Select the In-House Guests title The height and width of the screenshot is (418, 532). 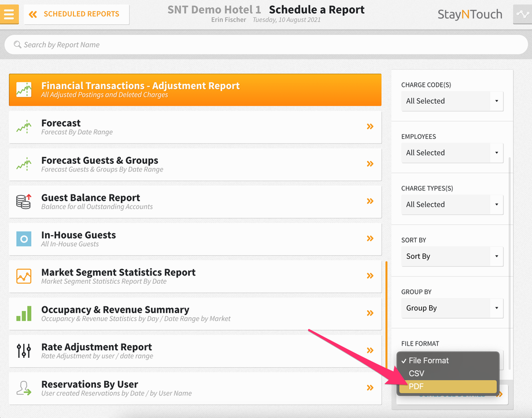[79, 235]
